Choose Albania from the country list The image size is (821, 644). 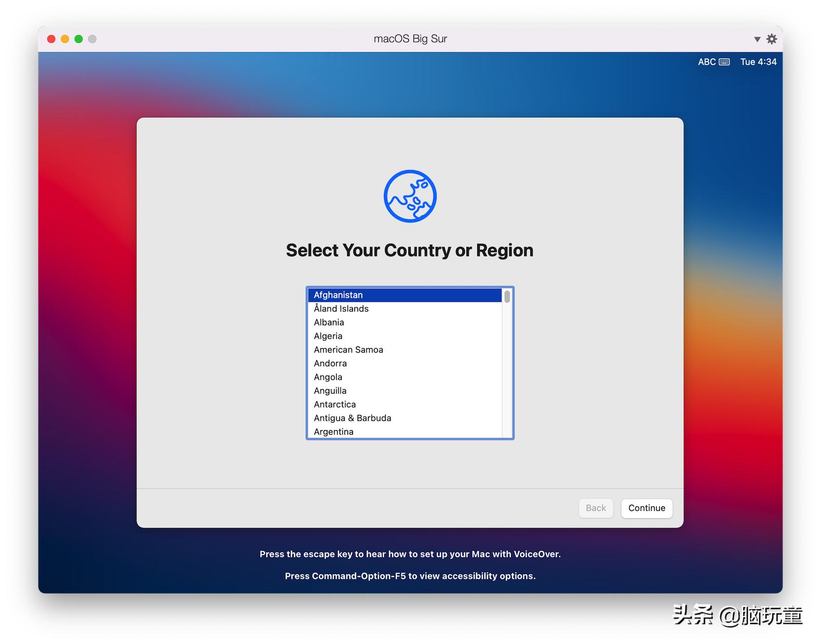pyautogui.click(x=405, y=322)
